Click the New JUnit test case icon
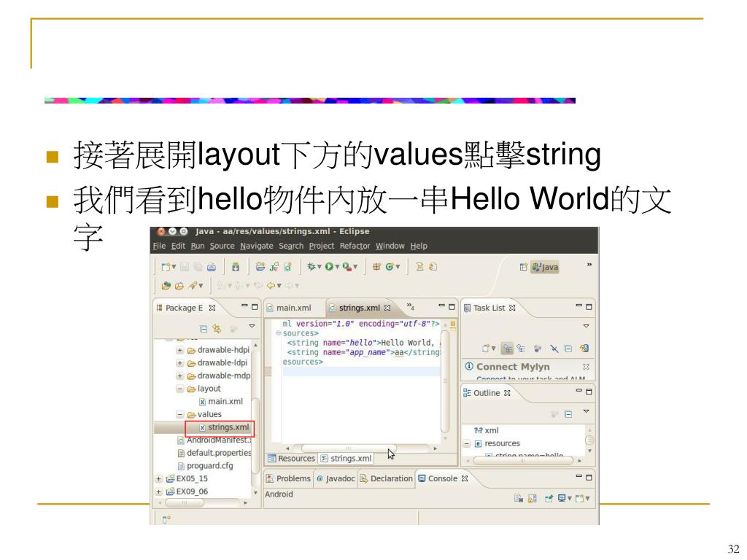This screenshot has height=560, width=747. (274, 267)
